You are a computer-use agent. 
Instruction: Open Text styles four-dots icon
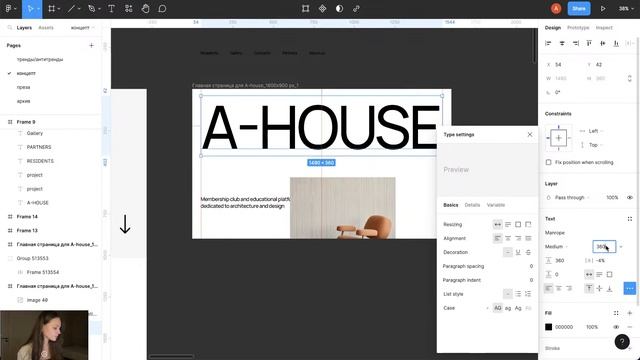[630, 219]
